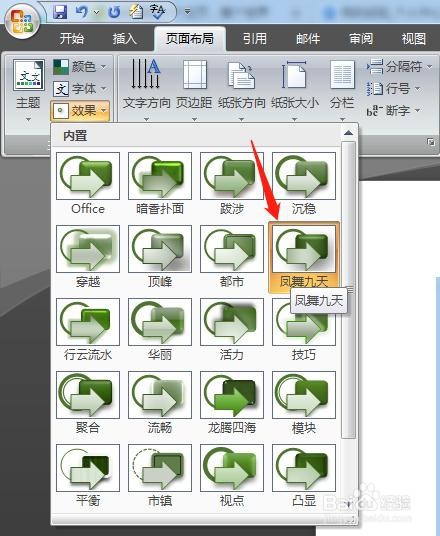Open the 邮件 tab
This screenshot has height=536, width=440.
pos(308,39)
